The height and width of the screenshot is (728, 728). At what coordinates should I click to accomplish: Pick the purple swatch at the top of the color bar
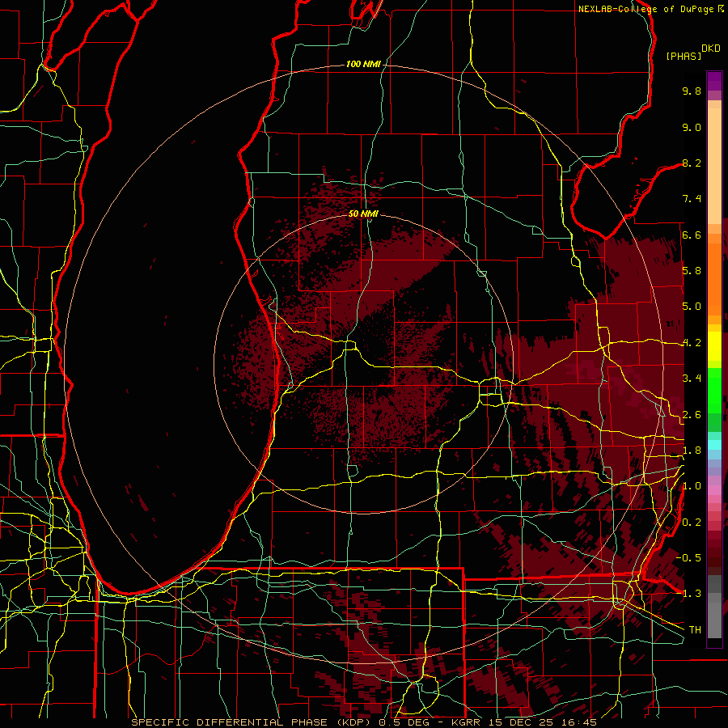pyautogui.click(x=714, y=82)
